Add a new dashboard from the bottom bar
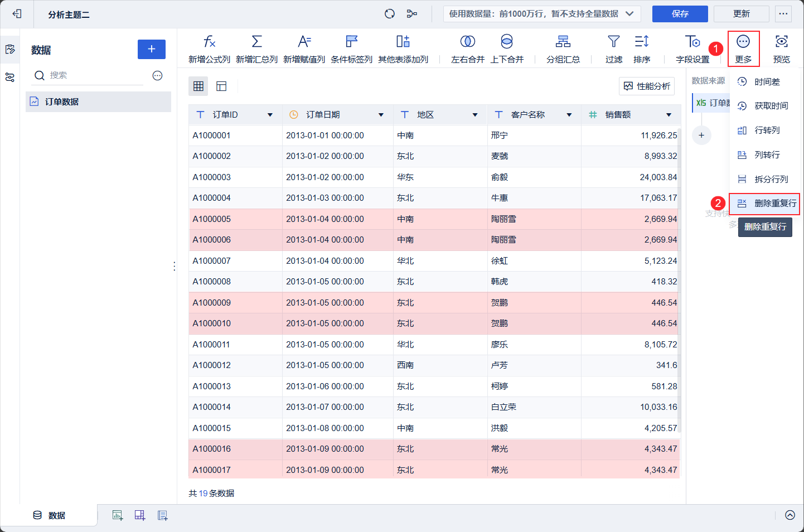804x532 pixels. (140, 515)
